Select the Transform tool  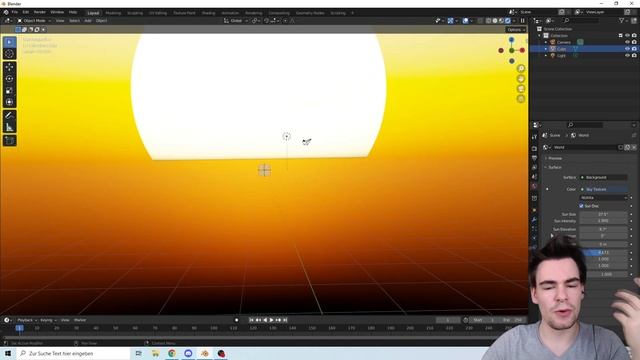click(x=9, y=102)
